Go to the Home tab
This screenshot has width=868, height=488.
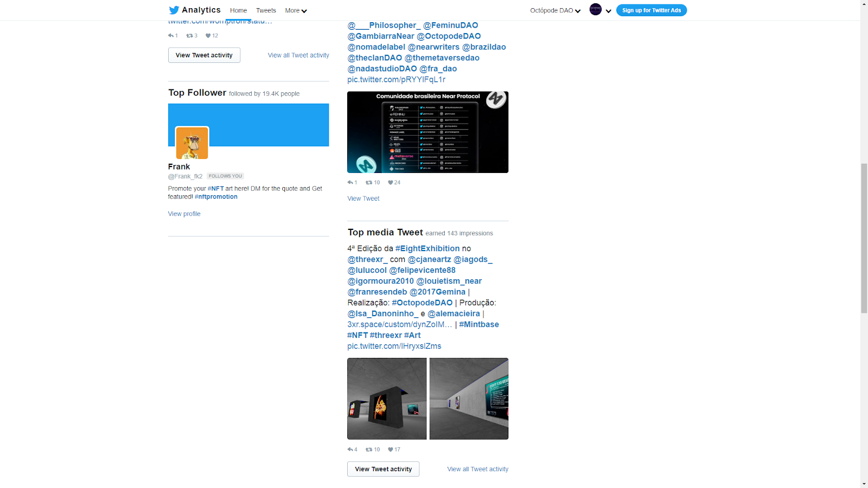pos(238,10)
